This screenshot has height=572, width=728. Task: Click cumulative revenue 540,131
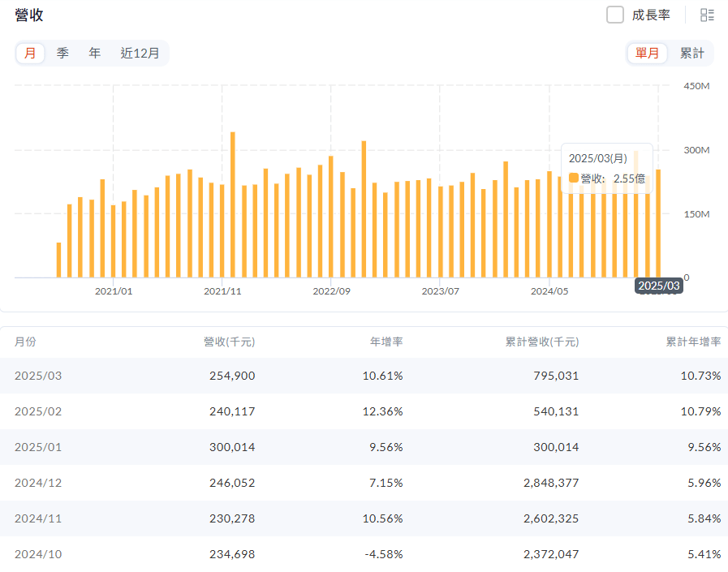(x=556, y=411)
